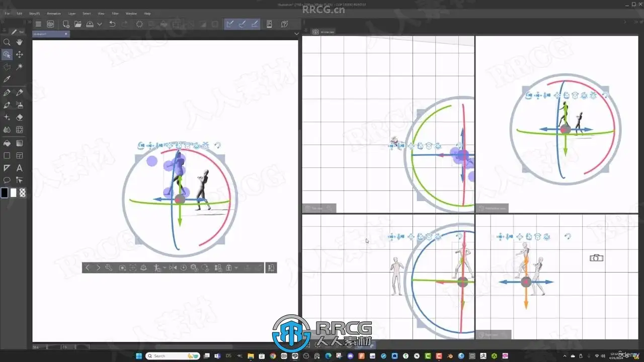
Task: Select the Figure rectangle tool
Action: pos(7,155)
